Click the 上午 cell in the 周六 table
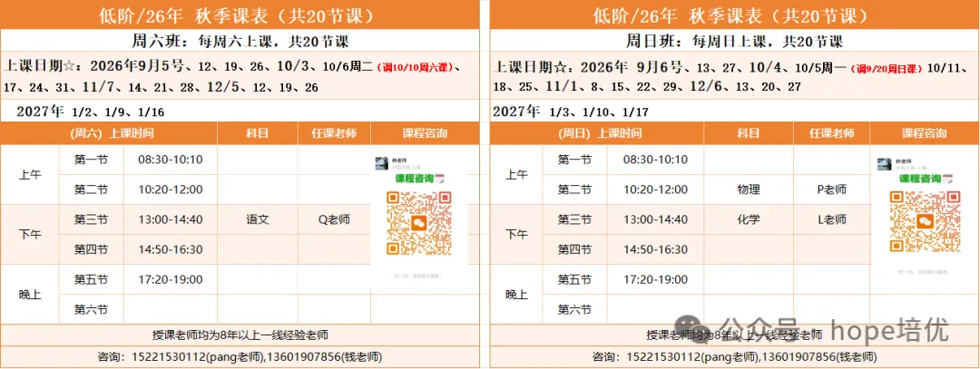The width and height of the screenshot is (980, 369). [29, 175]
